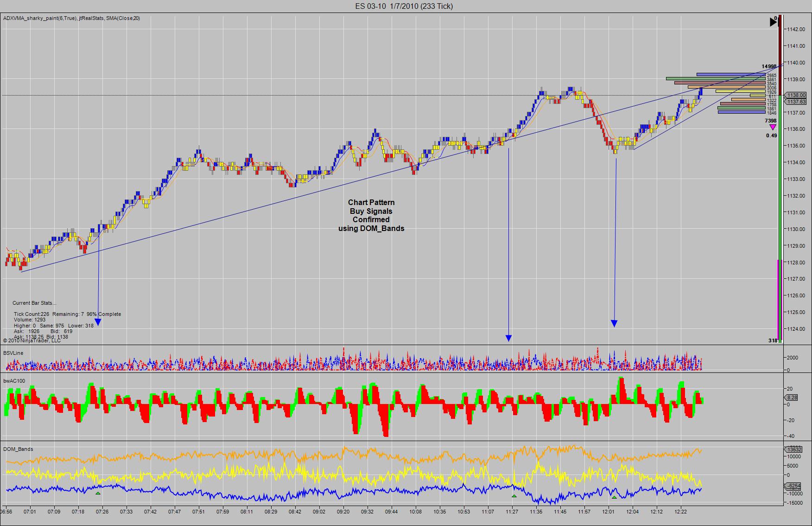Select the DOM_Bands panel label
The image size is (812, 526).
18,449
